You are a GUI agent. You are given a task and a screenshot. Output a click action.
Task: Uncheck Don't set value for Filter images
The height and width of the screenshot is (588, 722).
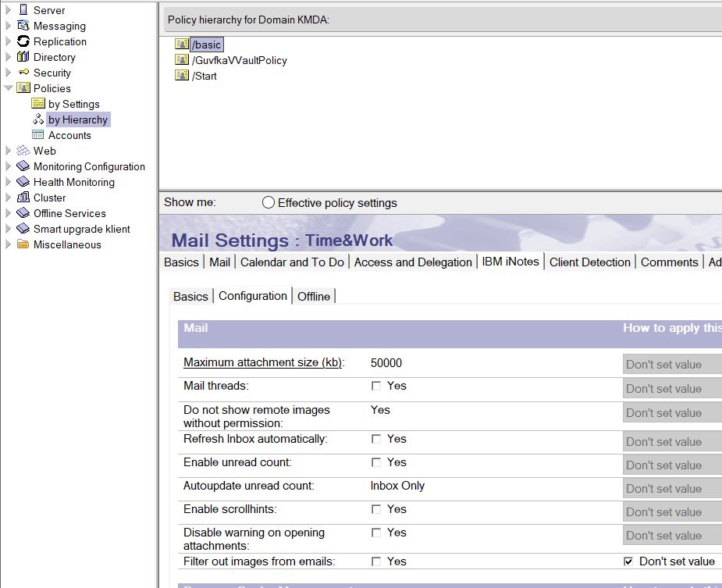tap(628, 561)
